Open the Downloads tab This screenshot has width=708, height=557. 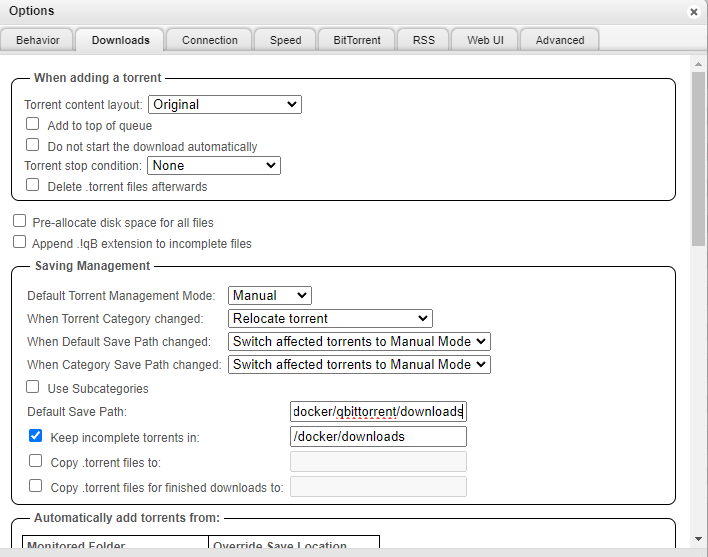click(121, 40)
